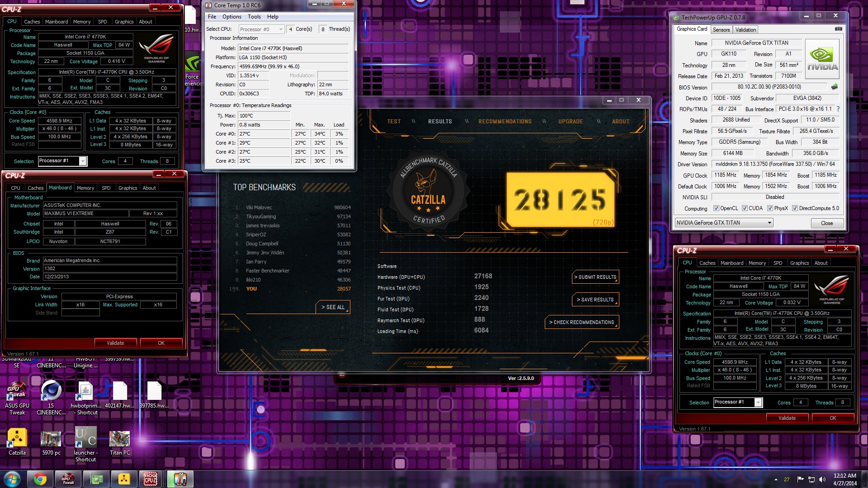Click the Catzilla 28125 score panel
The width and height of the screenshot is (868, 488).
point(560,200)
